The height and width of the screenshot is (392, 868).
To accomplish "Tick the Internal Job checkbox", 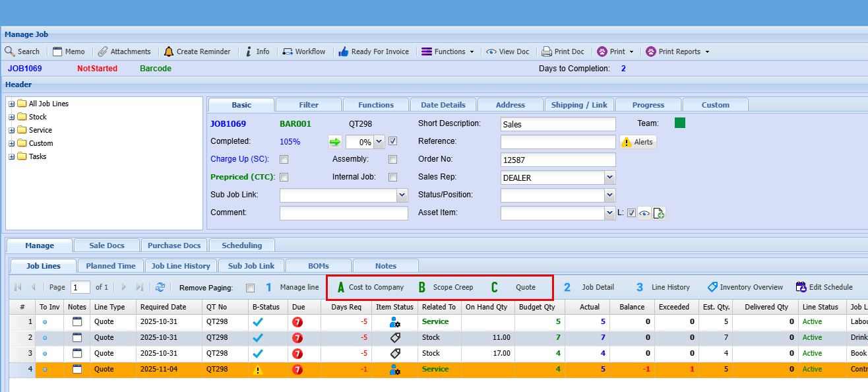I will point(392,177).
